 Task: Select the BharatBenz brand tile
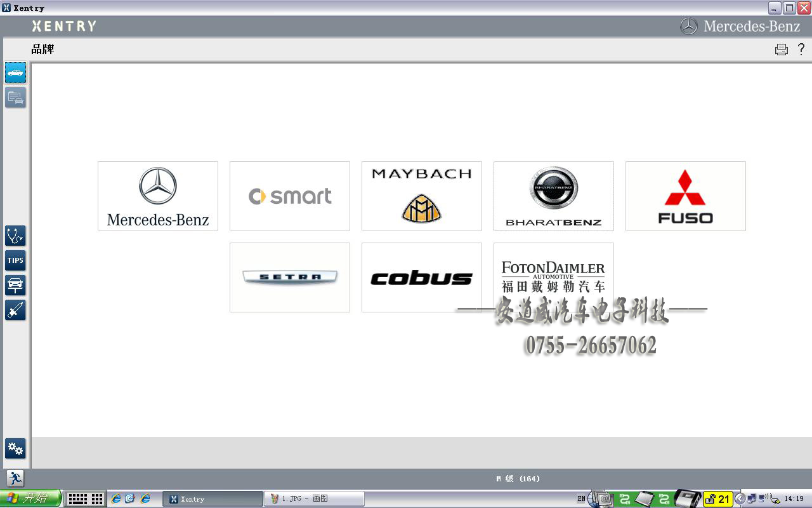(x=554, y=196)
